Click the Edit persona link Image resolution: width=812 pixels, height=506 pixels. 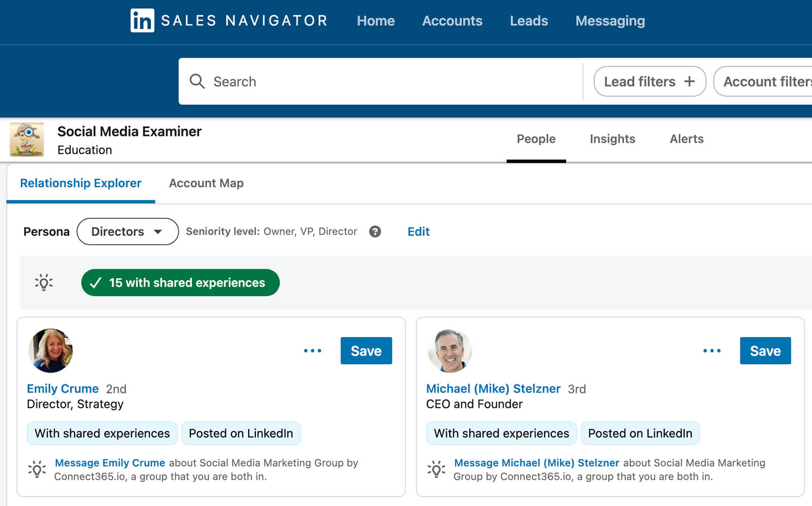tap(418, 231)
